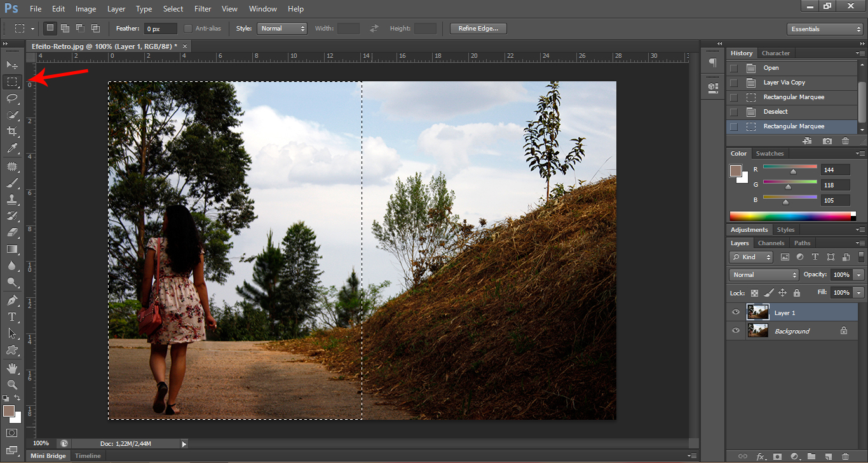Select the Move tool
This screenshot has width=868, height=463.
12,65
